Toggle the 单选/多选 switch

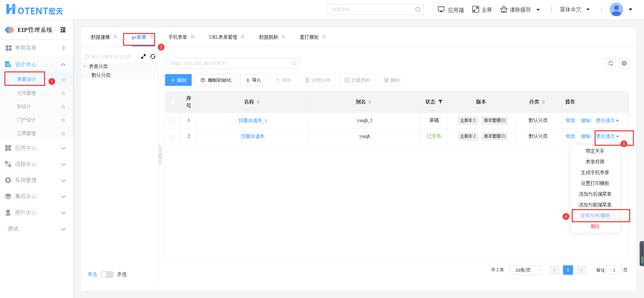coord(107,274)
